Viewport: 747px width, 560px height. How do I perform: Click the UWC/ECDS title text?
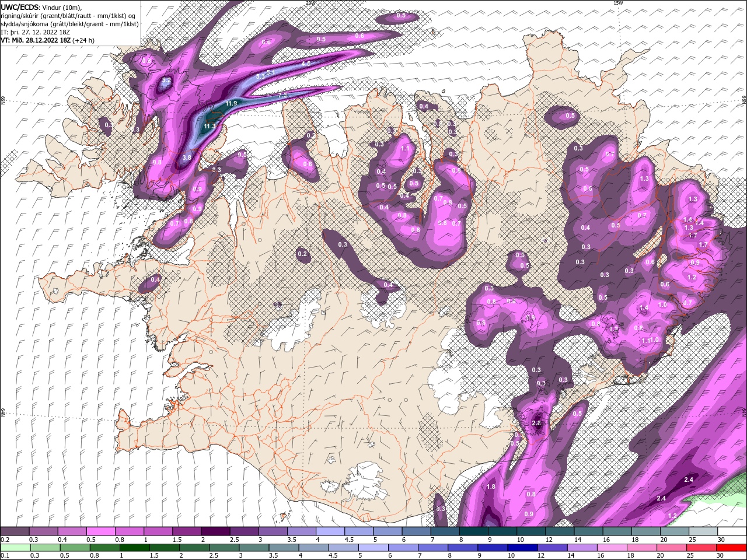click(19, 6)
